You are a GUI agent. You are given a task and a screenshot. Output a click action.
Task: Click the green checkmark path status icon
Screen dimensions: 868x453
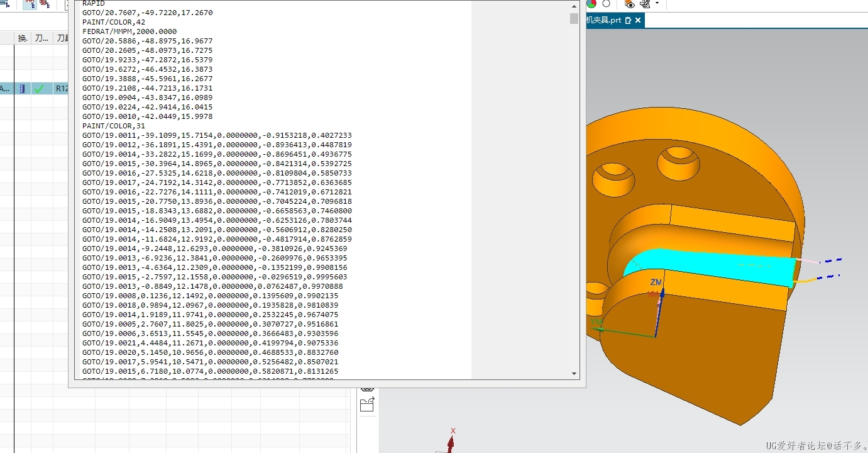coord(40,89)
